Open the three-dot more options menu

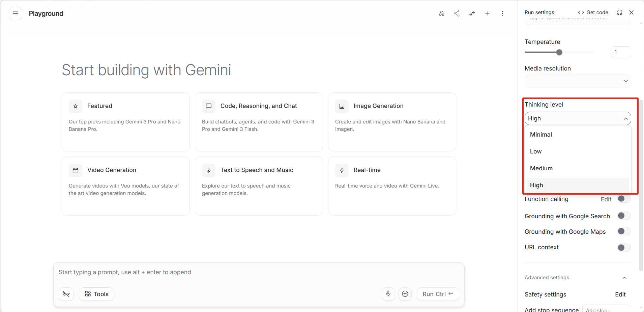click(x=502, y=13)
